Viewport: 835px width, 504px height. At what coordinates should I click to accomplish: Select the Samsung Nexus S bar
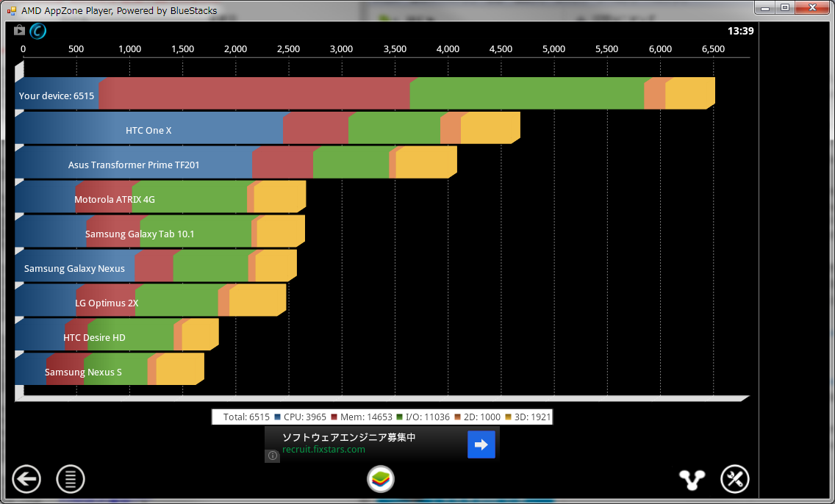click(110, 370)
